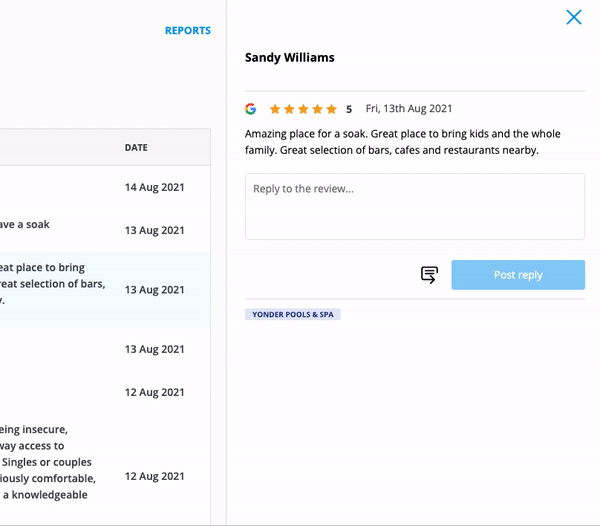600x526 pixels.
Task: Open the REPORTS link
Action: pyautogui.click(x=188, y=31)
